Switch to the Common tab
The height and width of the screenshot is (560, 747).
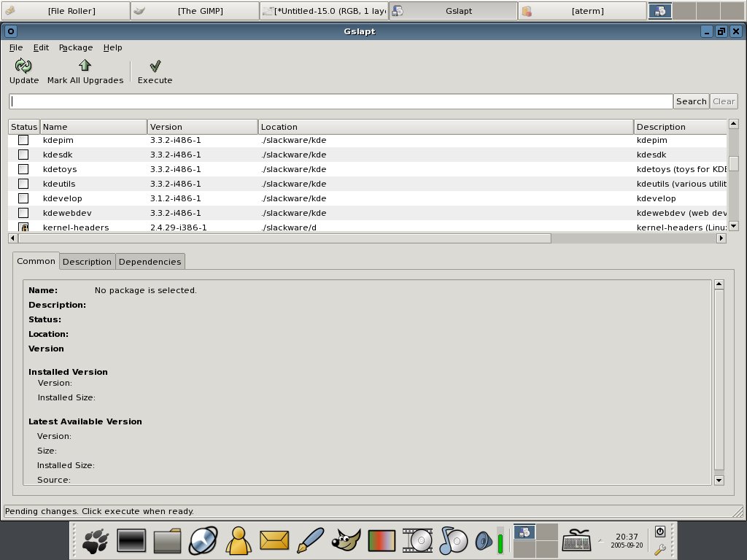36,261
